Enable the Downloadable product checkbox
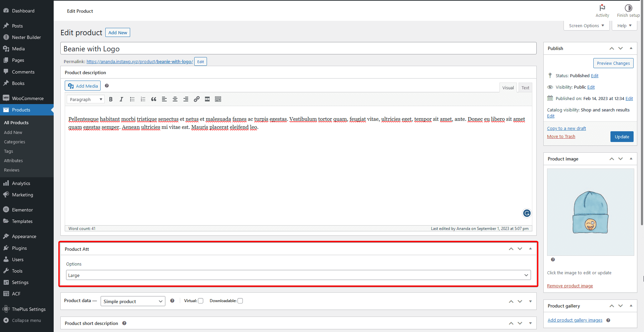 click(x=240, y=301)
